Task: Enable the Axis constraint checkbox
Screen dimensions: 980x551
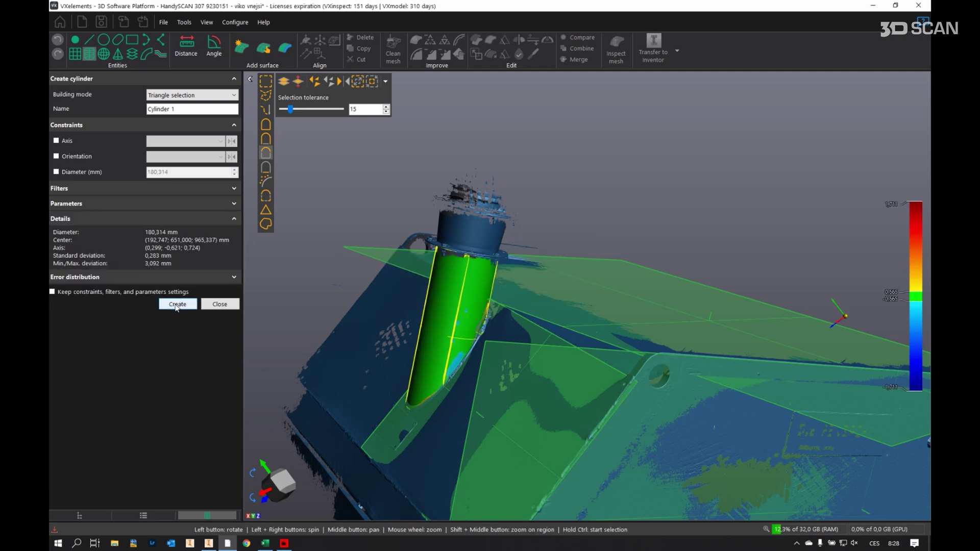Action: click(x=56, y=140)
